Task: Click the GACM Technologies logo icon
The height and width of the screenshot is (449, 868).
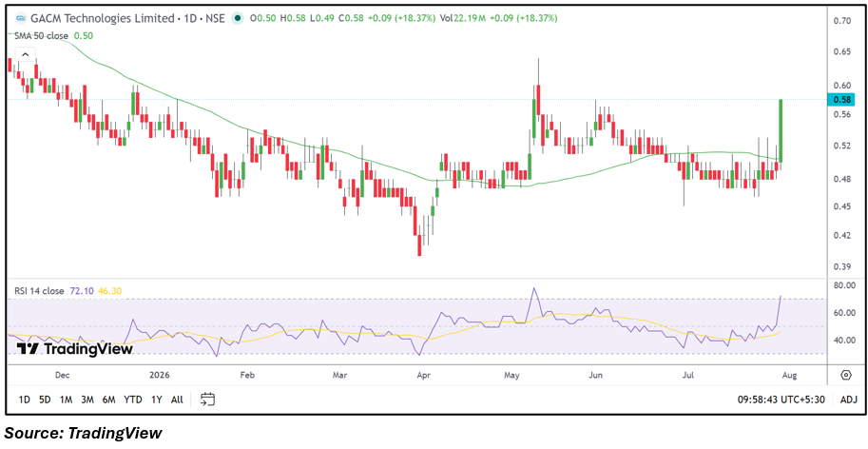Action: point(21,18)
